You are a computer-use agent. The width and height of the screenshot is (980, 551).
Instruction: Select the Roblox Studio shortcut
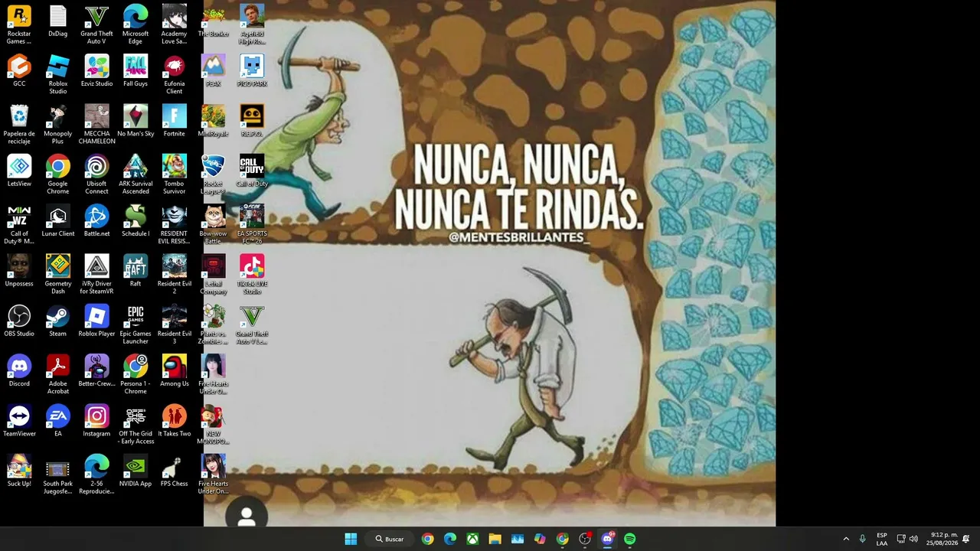[x=58, y=75]
